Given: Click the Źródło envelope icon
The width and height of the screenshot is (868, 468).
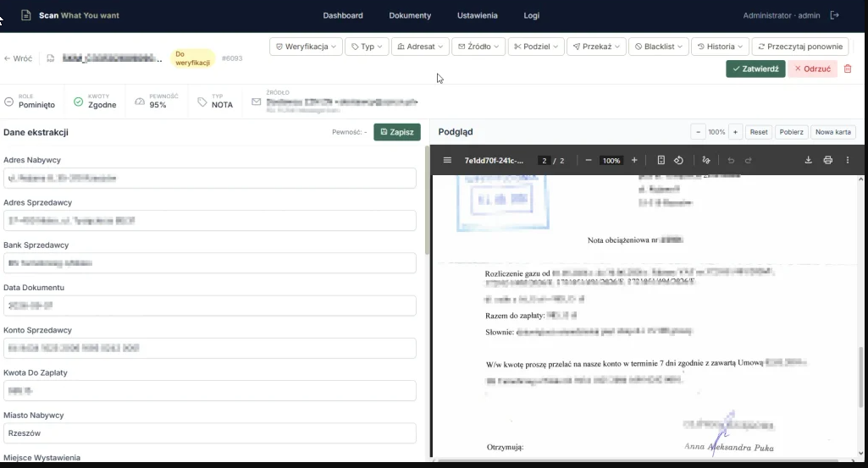Looking at the screenshot, I should tap(256, 102).
